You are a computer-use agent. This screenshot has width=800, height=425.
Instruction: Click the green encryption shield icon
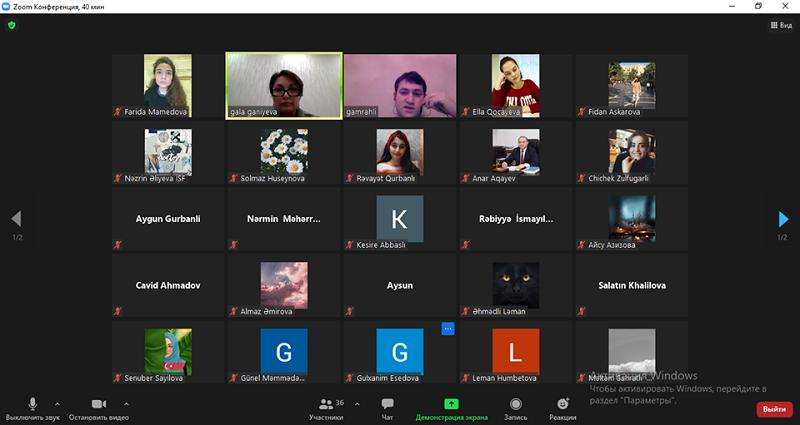click(12, 25)
